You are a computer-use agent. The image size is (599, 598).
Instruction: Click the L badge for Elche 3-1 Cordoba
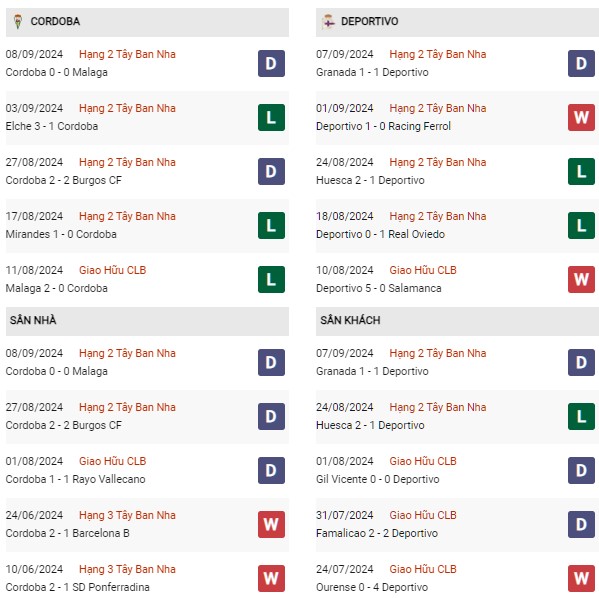click(x=271, y=117)
